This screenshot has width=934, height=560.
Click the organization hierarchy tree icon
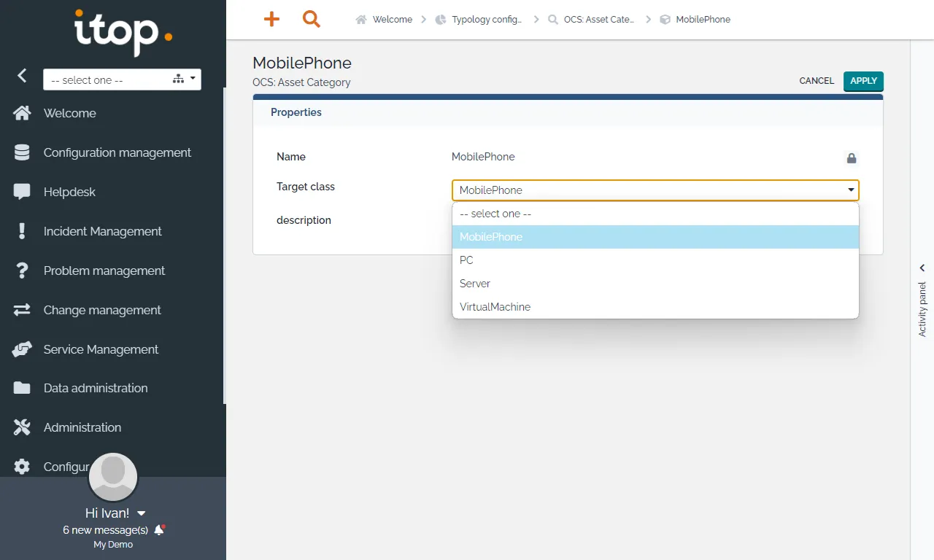click(178, 79)
